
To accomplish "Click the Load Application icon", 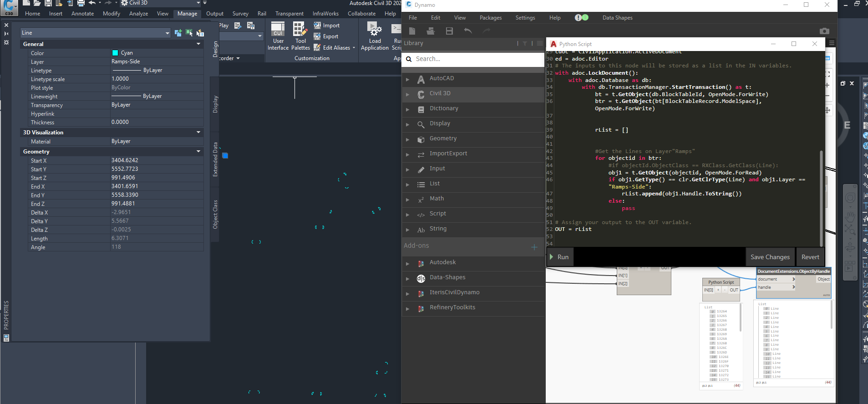I will click(375, 36).
